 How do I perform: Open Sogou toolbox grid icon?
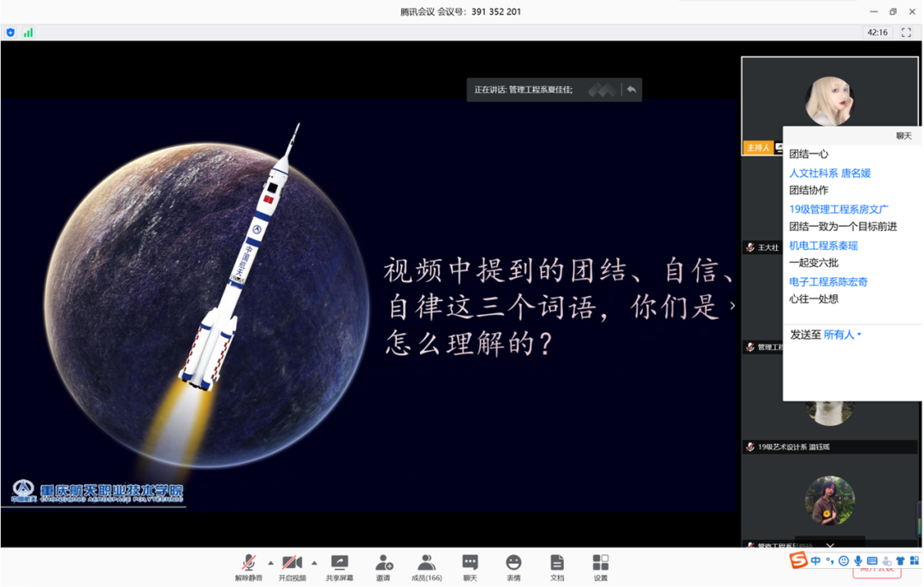pyautogui.click(x=914, y=560)
